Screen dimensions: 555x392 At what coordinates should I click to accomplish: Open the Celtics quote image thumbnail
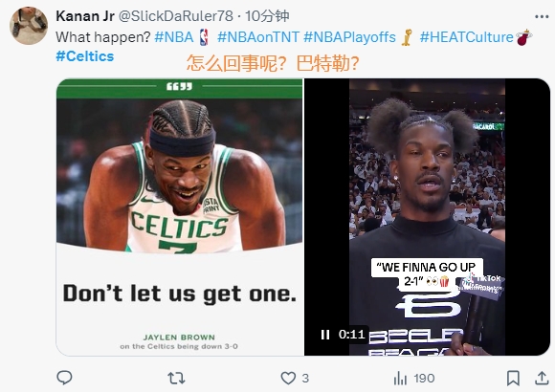click(180, 217)
